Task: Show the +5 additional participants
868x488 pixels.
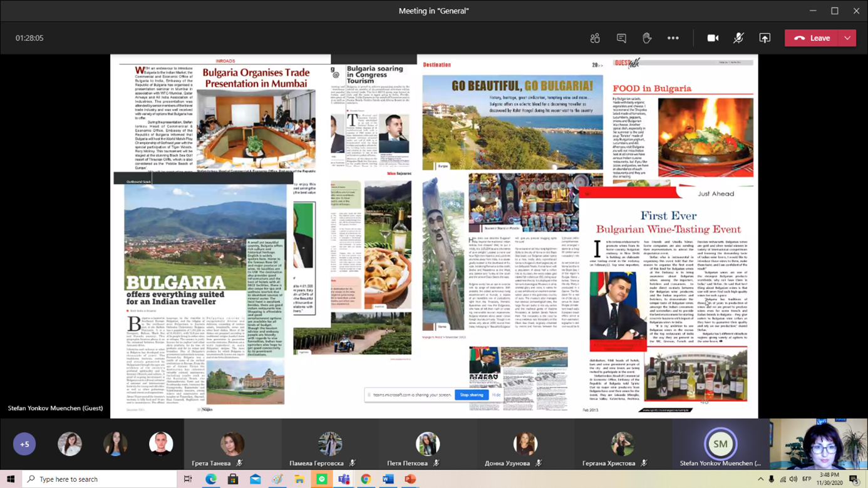Action: (x=24, y=444)
